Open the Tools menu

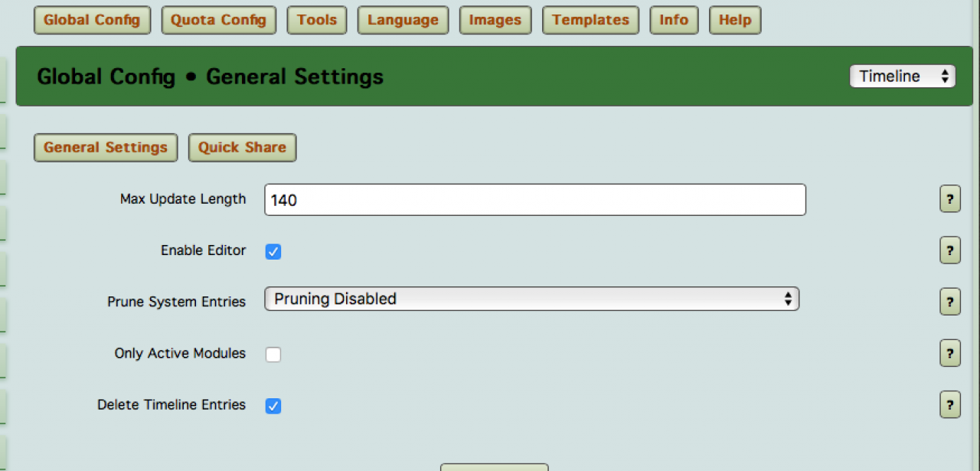click(x=317, y=20)
